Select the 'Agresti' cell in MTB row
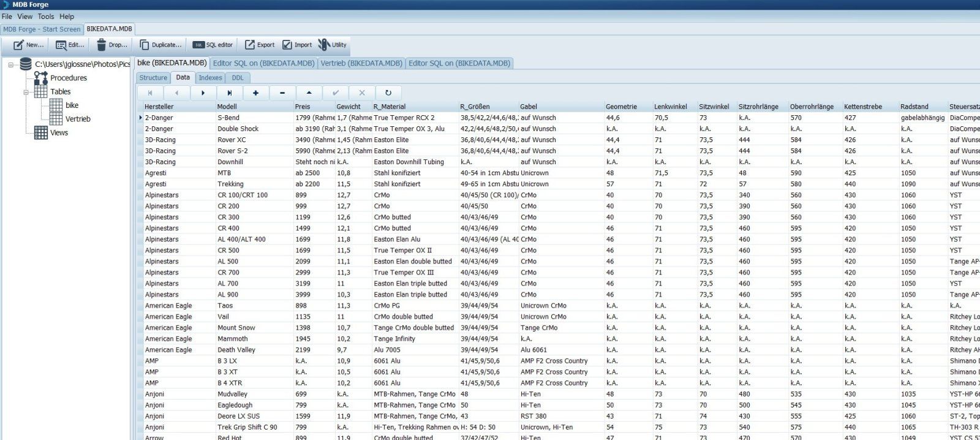This screenshot has height=440, width=980. (179, 173)
